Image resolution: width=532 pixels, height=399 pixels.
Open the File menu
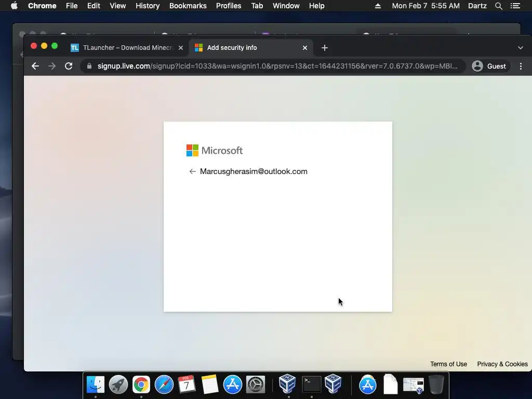[72, 6]
